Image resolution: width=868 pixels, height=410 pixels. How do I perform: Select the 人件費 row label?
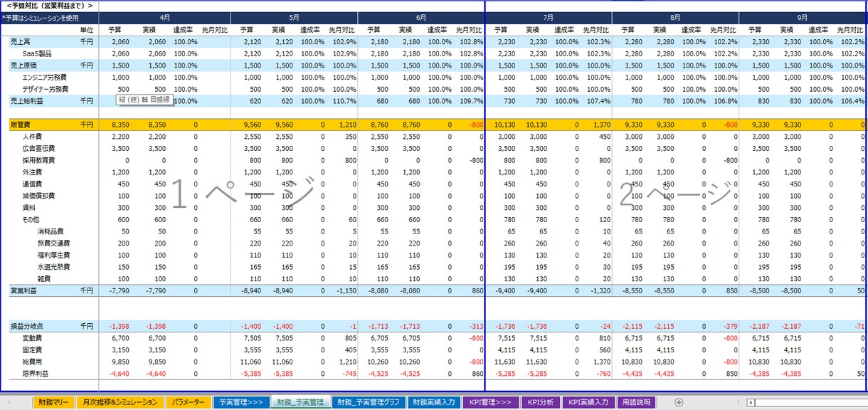33,137
